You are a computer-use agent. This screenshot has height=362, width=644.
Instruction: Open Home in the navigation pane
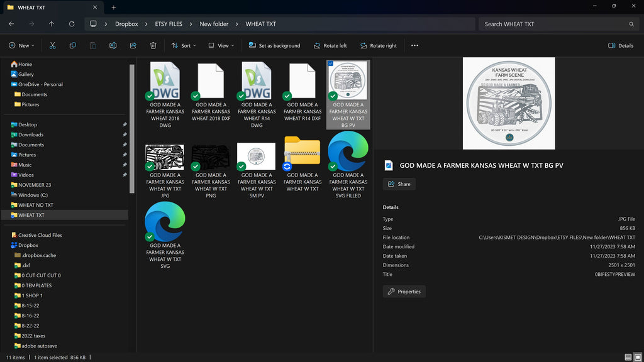(21, 64)
